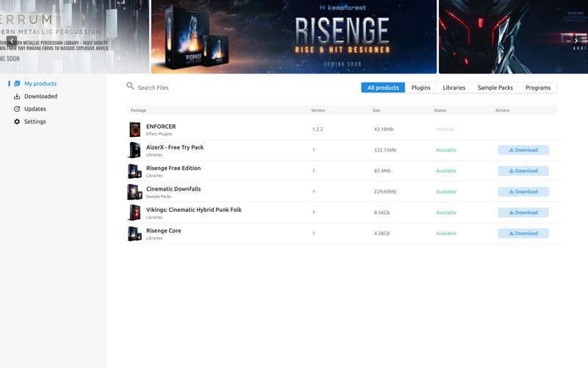
Task: Open the RISENGE Rise & Hit Designer banner
Action: click(293, 36)
